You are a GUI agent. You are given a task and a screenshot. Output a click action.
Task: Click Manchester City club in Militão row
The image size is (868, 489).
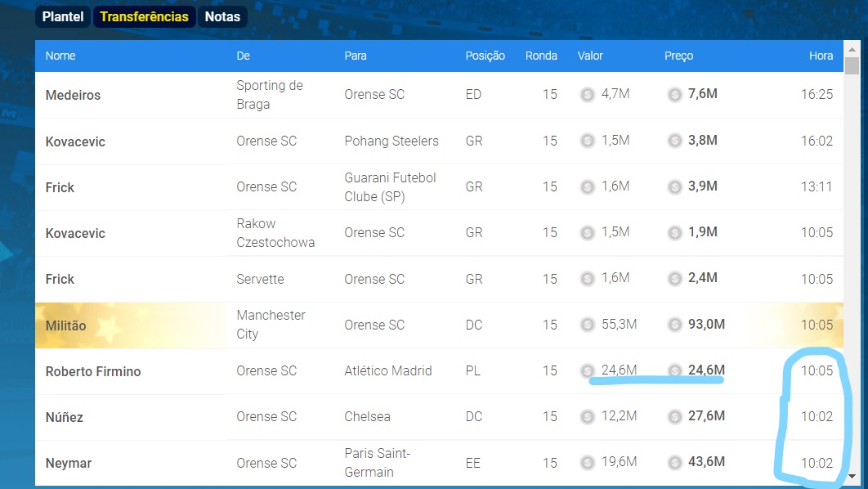pos(271,325)
